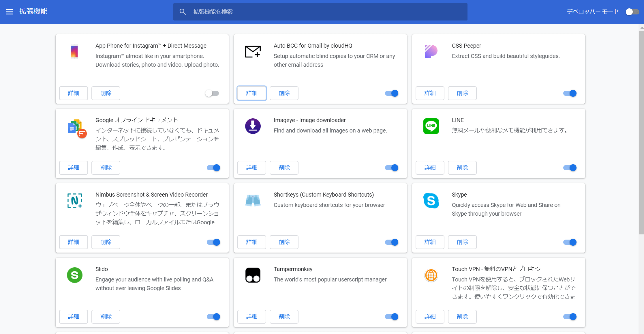Image resolution: width=644 pixels, height=334 pixels.
Task: Click the search magnifier icon
Action: [183, 12]
